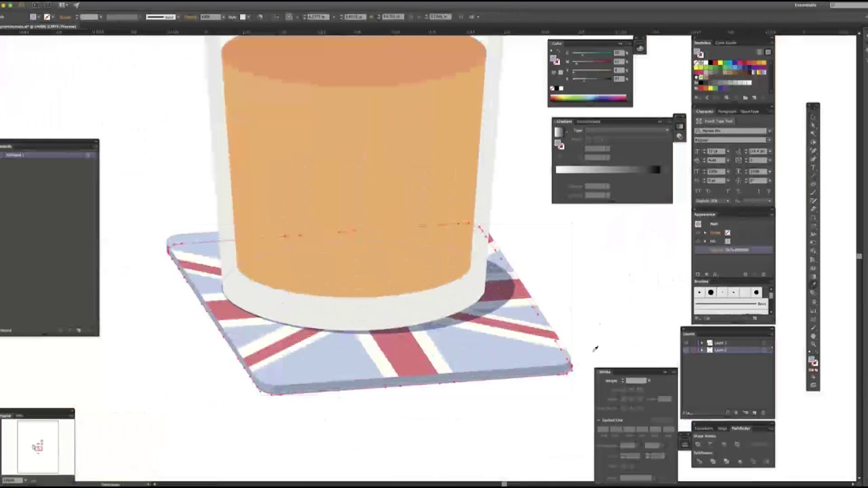Image resolution: width=868 pixels, height=488 pixels.
Task: Open Adobe Bridge from the application bar
Action: 35,5
